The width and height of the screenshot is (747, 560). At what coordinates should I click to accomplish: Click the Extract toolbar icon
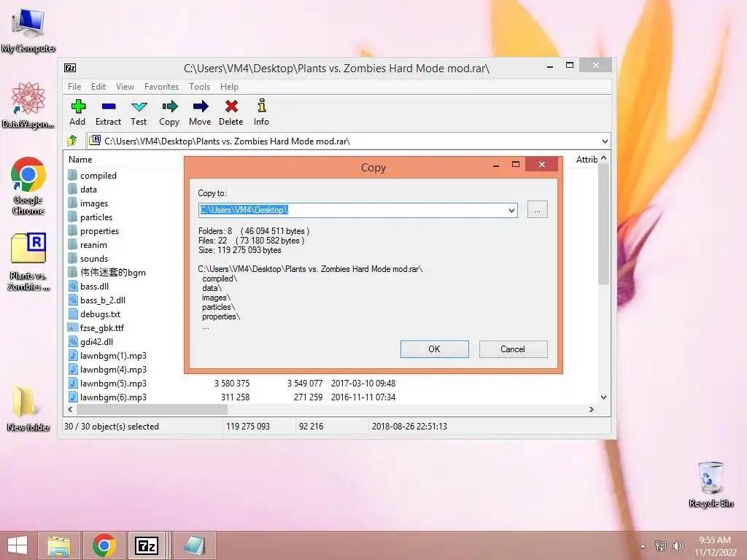[108, 112]
